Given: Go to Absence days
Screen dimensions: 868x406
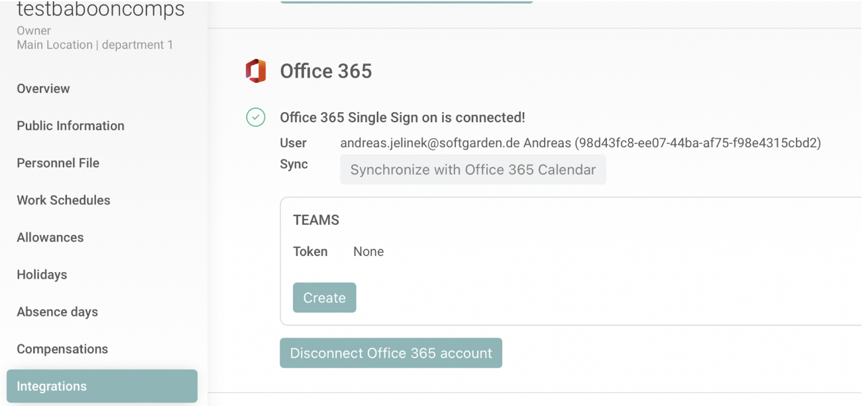Looking at the screenshot, I should (57, 312).
